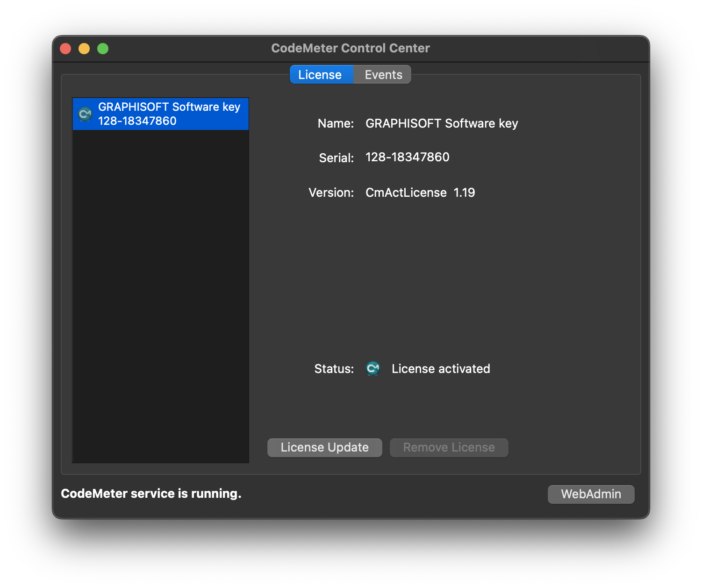Click the CmActLicense 1.19 version text
This screenshot has width=702, height=588.
pos(420,193)
